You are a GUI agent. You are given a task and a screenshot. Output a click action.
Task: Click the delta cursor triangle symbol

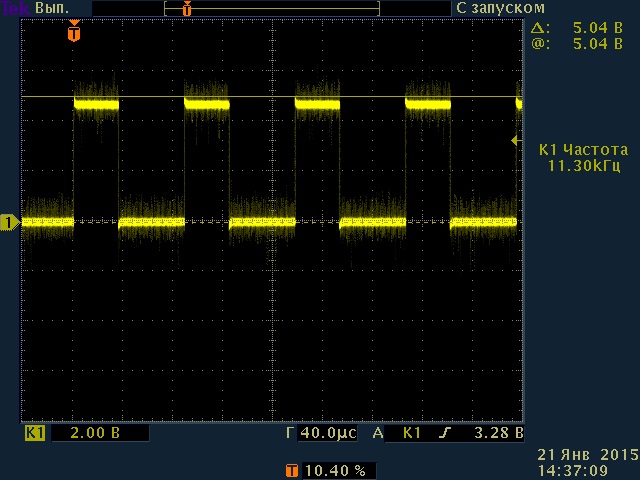[540, 29]
